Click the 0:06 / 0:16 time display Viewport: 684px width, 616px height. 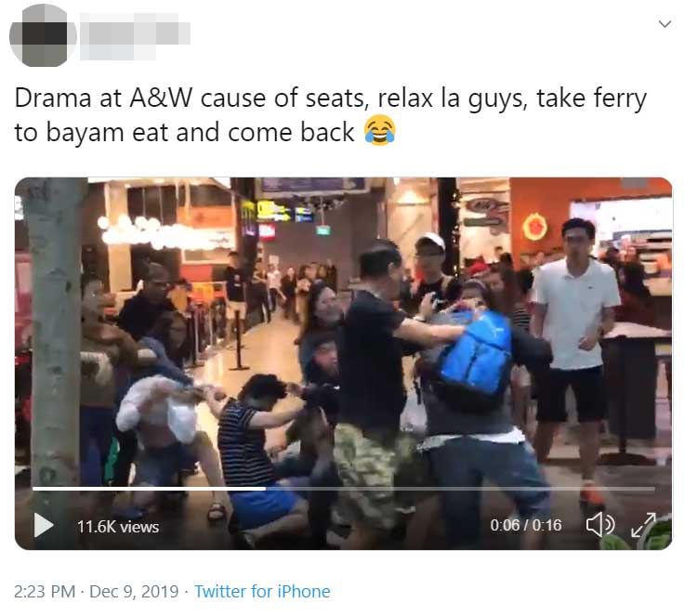click(526, 525)
